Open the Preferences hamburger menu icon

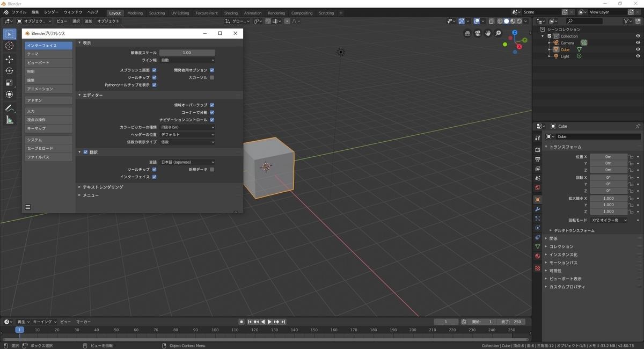click(x=28, y=207)
